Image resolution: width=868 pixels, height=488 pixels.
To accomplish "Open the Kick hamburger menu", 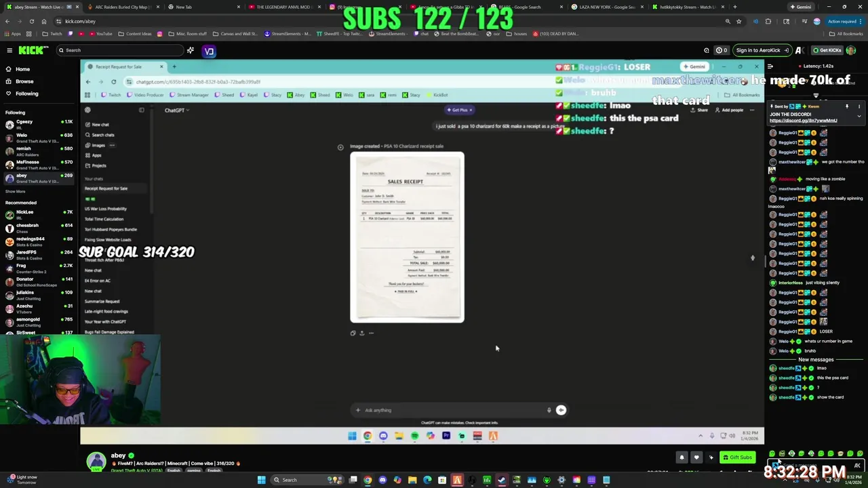I will (x=9, y=50).
